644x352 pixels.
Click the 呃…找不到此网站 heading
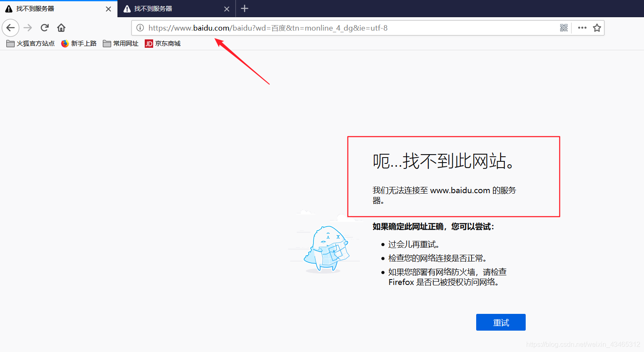click(444, 161)
